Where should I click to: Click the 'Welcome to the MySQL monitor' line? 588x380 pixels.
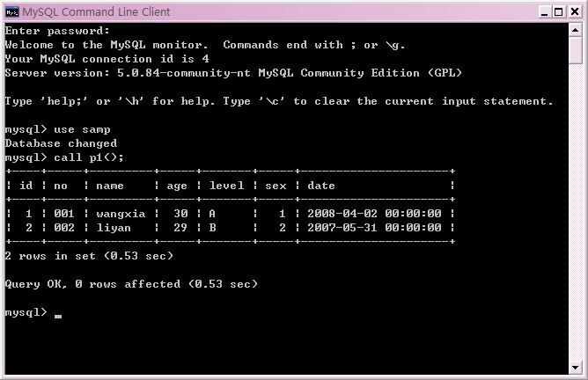pos(205,45)
